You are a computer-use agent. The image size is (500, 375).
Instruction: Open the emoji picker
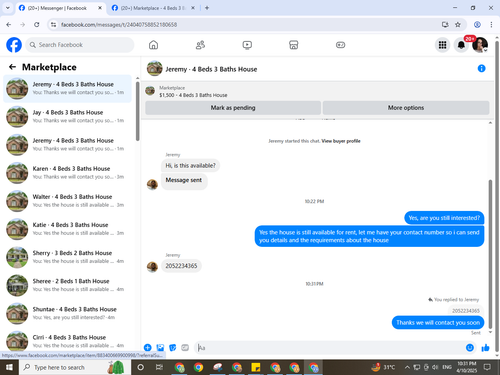pos(470,348)
